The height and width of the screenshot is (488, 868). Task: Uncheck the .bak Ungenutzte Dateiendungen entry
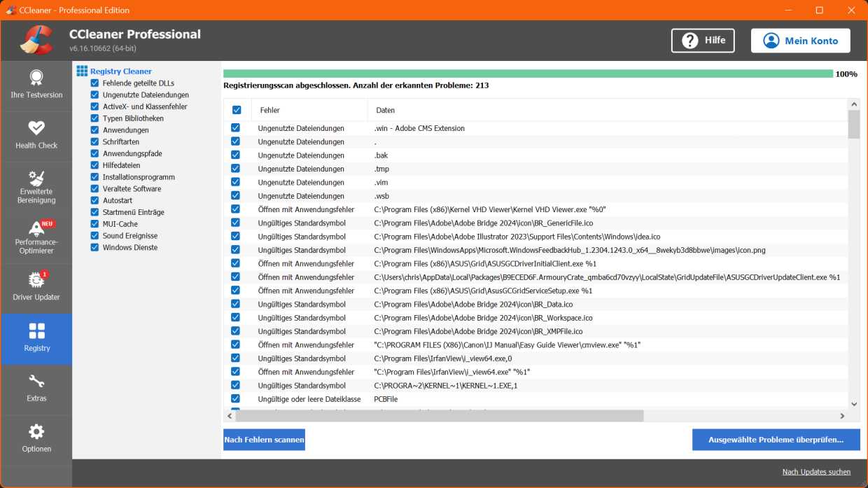tap(236, 155)
